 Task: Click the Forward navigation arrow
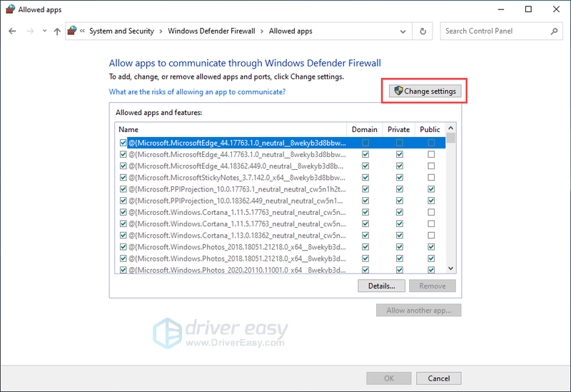point(30,31)
